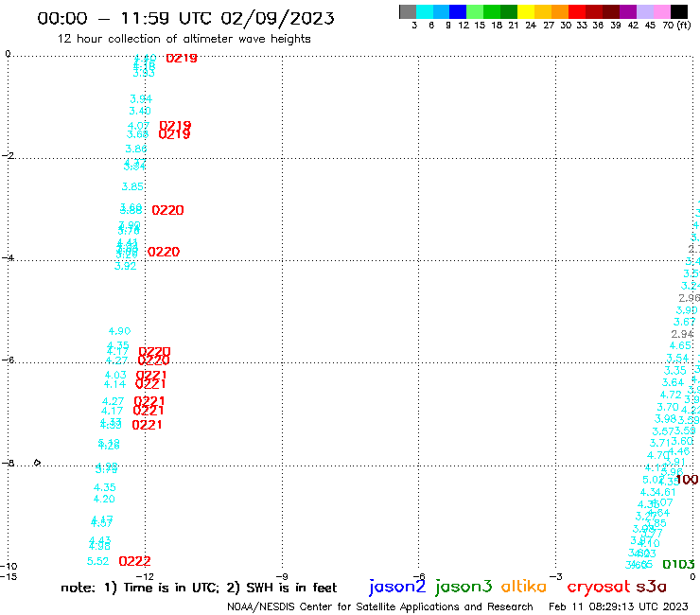Screen dimensions: 700x615
Task: Click the cyan swatch in the color scale
Action: pyautogui.click(x=425, y=11)
